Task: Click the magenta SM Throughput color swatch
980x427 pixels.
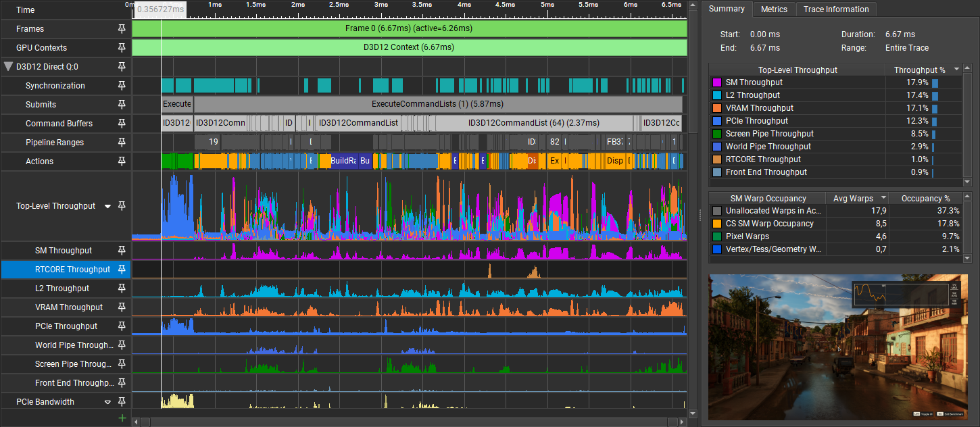Action: coord(717,82)
